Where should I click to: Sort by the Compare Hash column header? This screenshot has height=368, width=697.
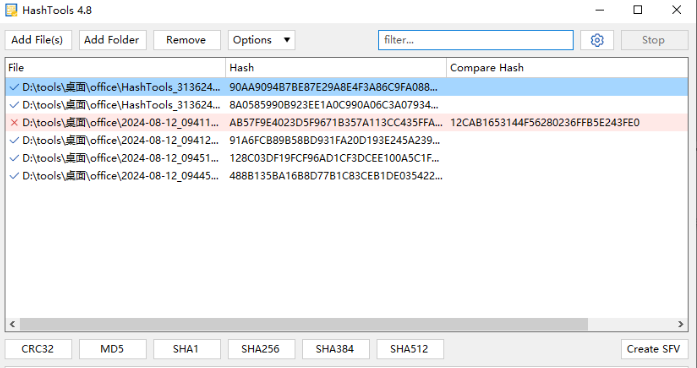tap(567, 68)
